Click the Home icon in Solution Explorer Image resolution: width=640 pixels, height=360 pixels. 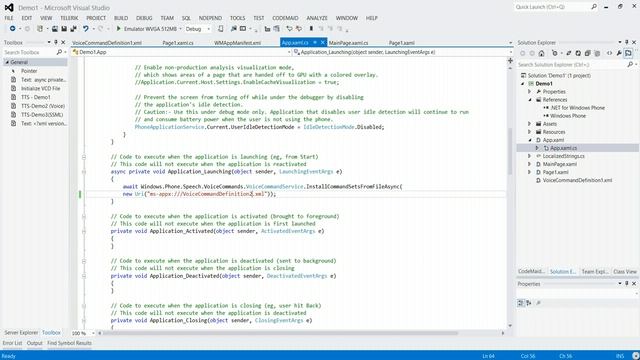coord(541,53)
